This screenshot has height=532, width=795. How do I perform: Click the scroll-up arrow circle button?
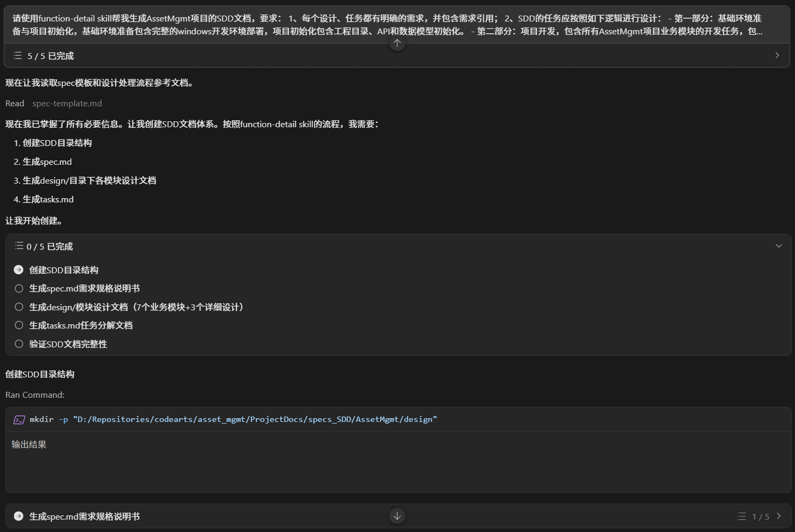tap(397, 43)
